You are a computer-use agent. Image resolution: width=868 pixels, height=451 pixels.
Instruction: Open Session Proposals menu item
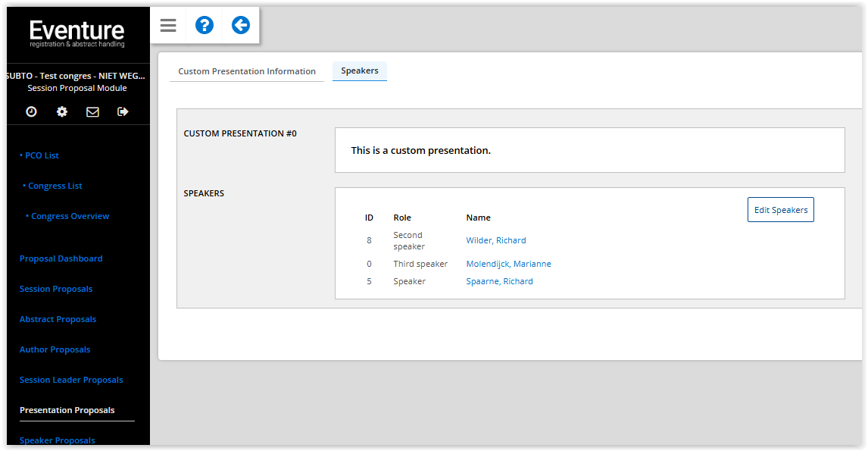(x=56, y=290)
